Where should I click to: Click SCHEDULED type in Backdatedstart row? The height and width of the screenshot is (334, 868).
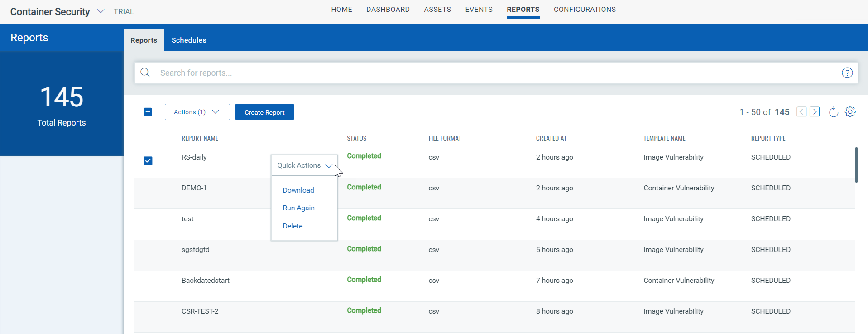[x=771, y=281]
